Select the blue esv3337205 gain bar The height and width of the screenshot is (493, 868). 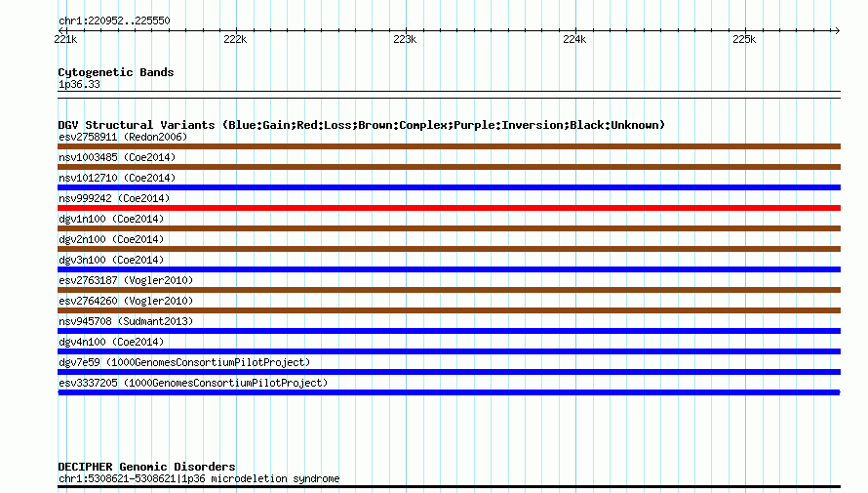click(x=449, y=392)
